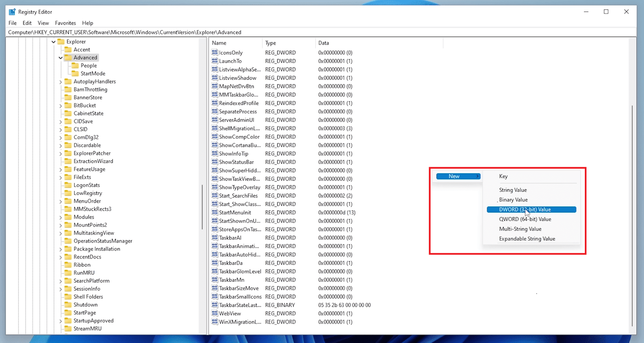The height and width of the screenshot is (343, 644).
Task: Click the Start_ShowClassicMode value icon
Action: tap(215, 204)
